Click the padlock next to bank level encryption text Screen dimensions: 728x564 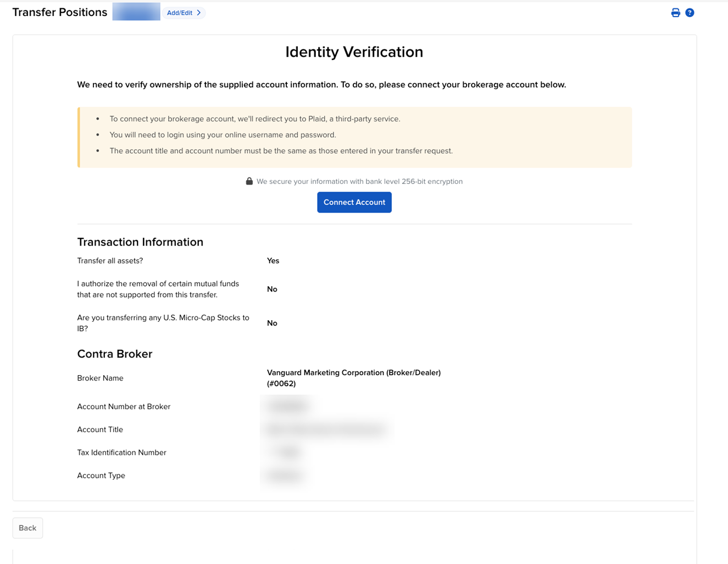tap(249, 181)
